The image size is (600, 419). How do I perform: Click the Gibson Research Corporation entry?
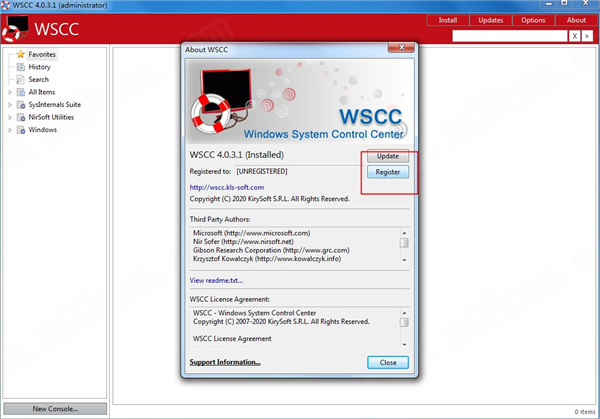[x=271, y=250]
